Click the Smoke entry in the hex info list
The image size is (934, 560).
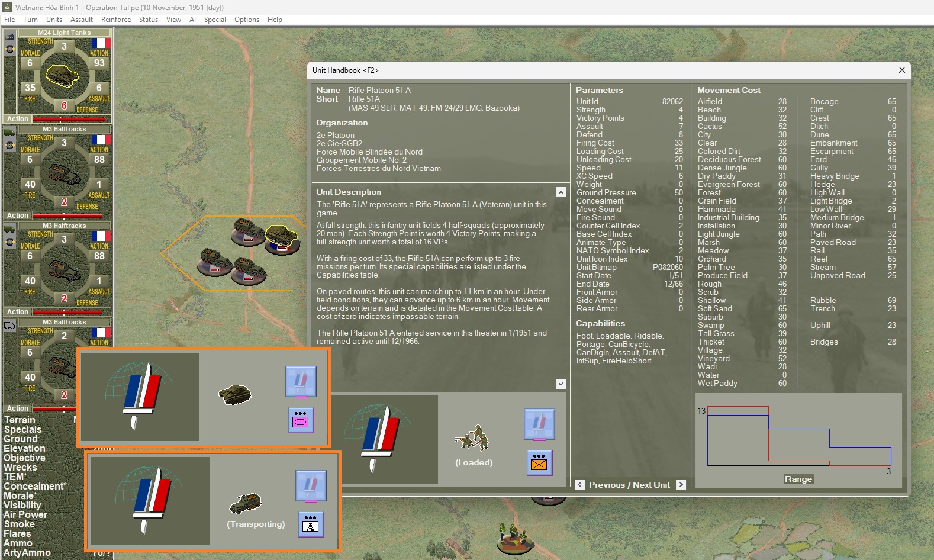pyautogui.click(x=19, y=524)
